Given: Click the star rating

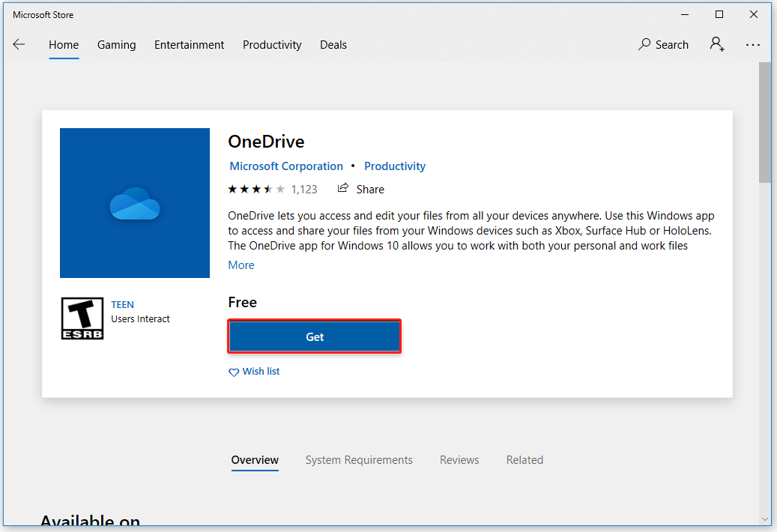Looking at the screenshot, I should pos(256,190).
